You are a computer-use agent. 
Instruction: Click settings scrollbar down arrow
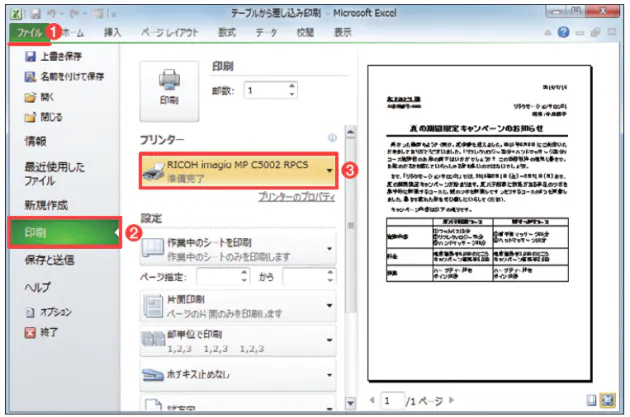(x=351, y=403)
